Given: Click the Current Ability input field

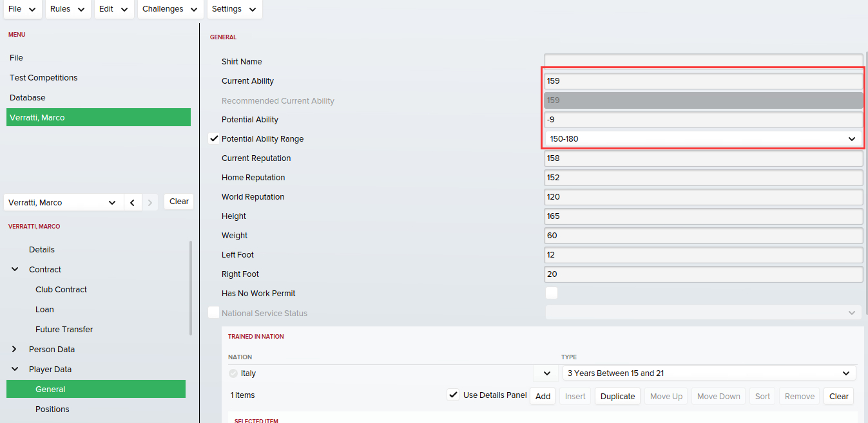Looking at the screenshot, I should [702, 81].
